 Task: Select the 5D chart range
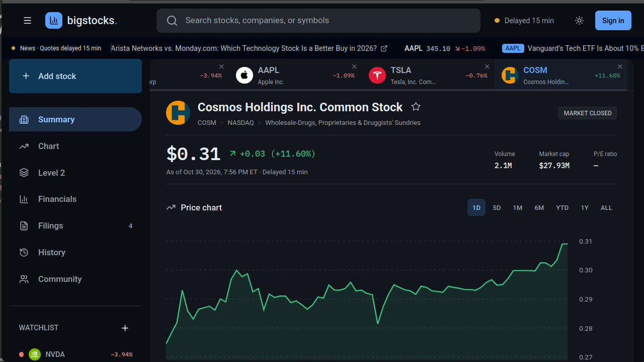497,207
